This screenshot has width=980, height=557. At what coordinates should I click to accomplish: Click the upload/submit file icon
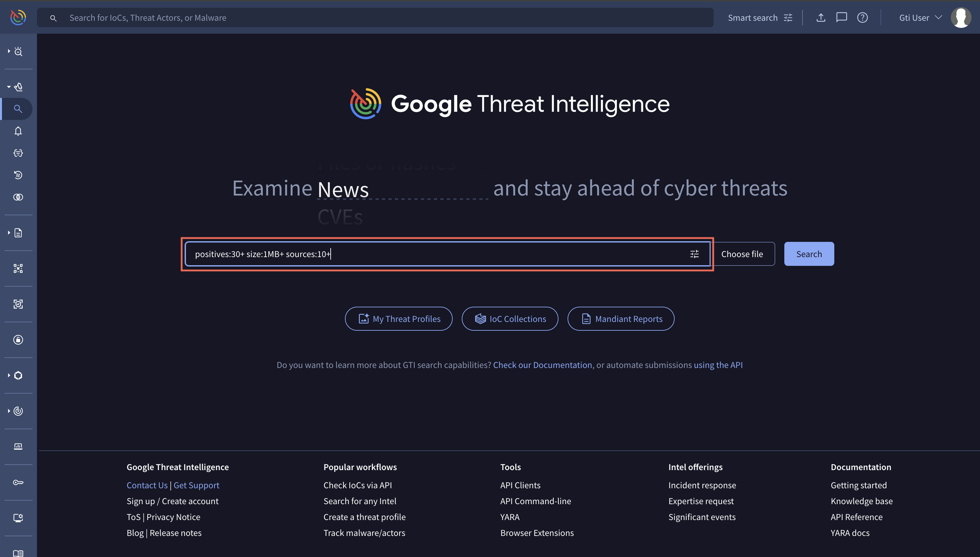820,18
